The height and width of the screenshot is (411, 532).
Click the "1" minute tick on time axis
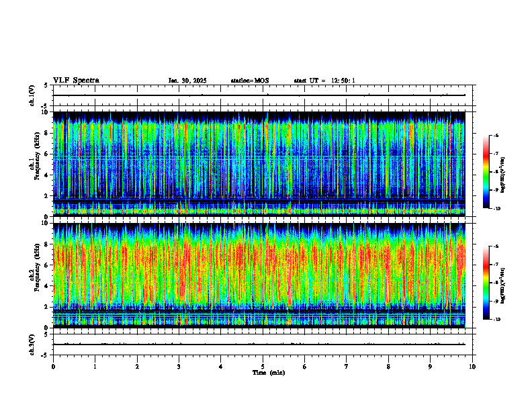tap(95, 367)
